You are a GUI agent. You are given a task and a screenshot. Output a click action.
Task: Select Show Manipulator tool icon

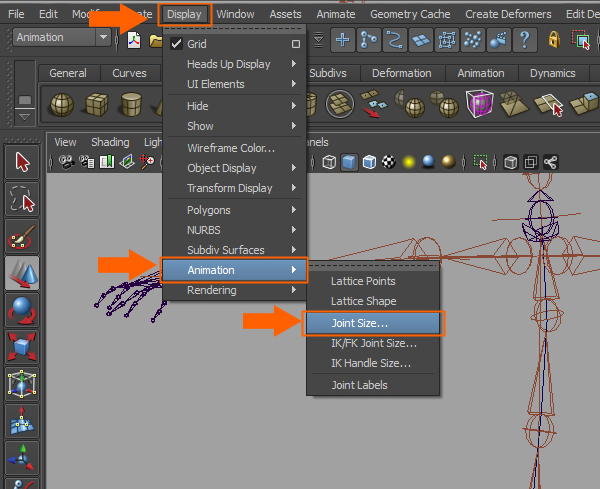coord(22,458)
